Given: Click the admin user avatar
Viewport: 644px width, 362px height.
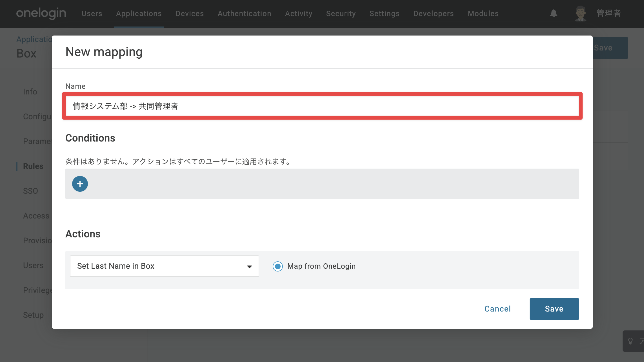Looking at the screenshot, I should pyautogui.click(x=581, y=13).
